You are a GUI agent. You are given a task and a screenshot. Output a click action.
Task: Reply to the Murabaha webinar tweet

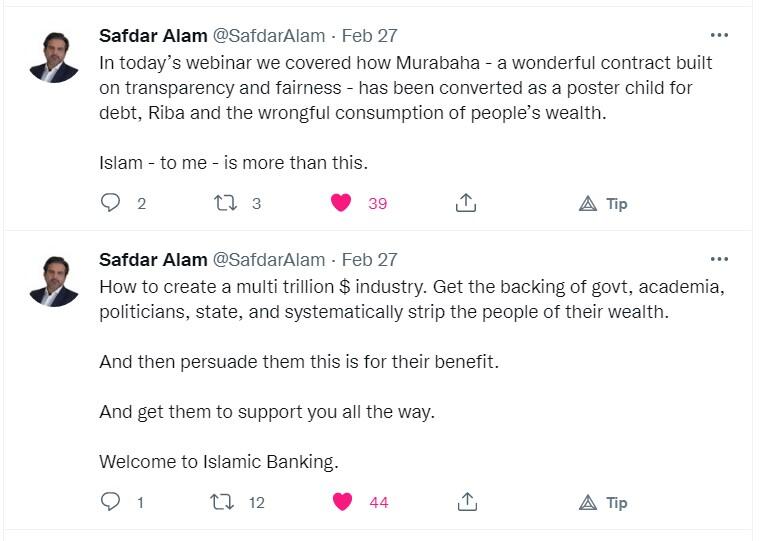(110, 203)
